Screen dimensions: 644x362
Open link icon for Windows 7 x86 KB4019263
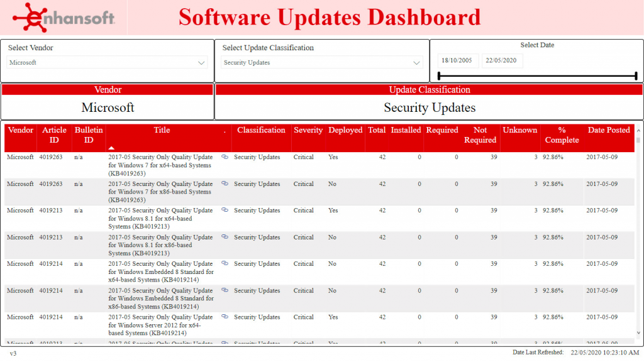[225, 184]
